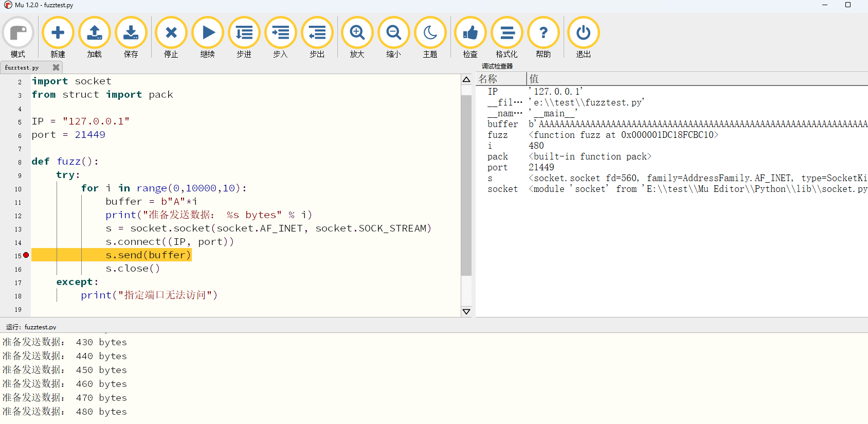The width and height of the screenshot is (868, 424).
Task: Step into with 步入
Action: tap(280, 37)
